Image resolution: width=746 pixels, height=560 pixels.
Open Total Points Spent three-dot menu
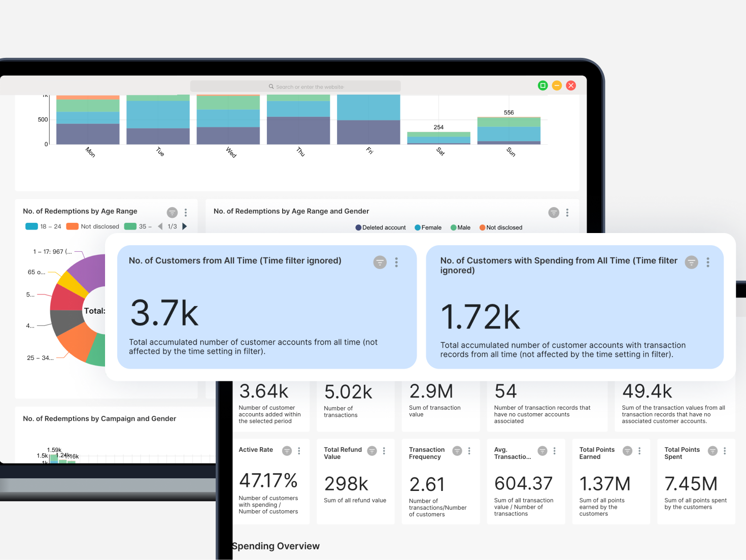(x=725, y=451)
